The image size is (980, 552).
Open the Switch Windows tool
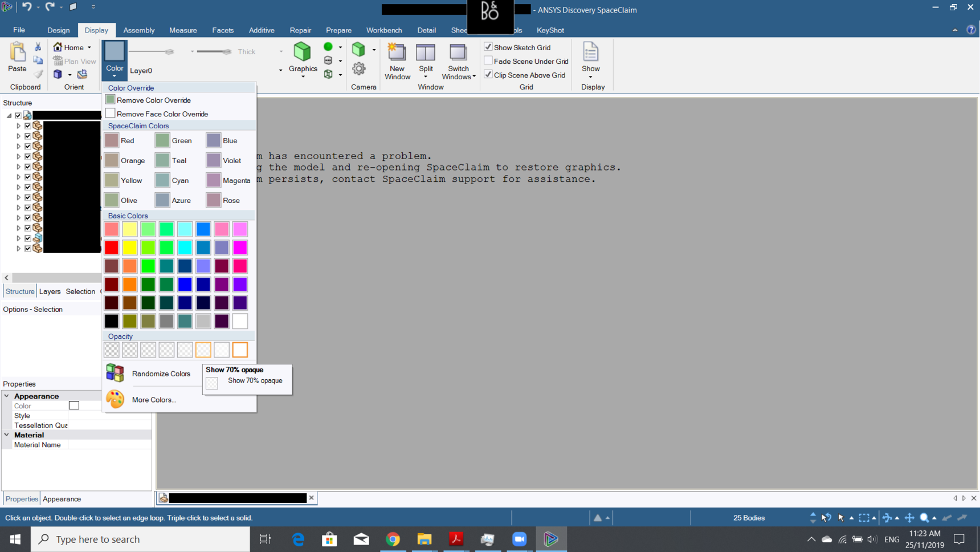pyautogui.click(x=458, y=52)
